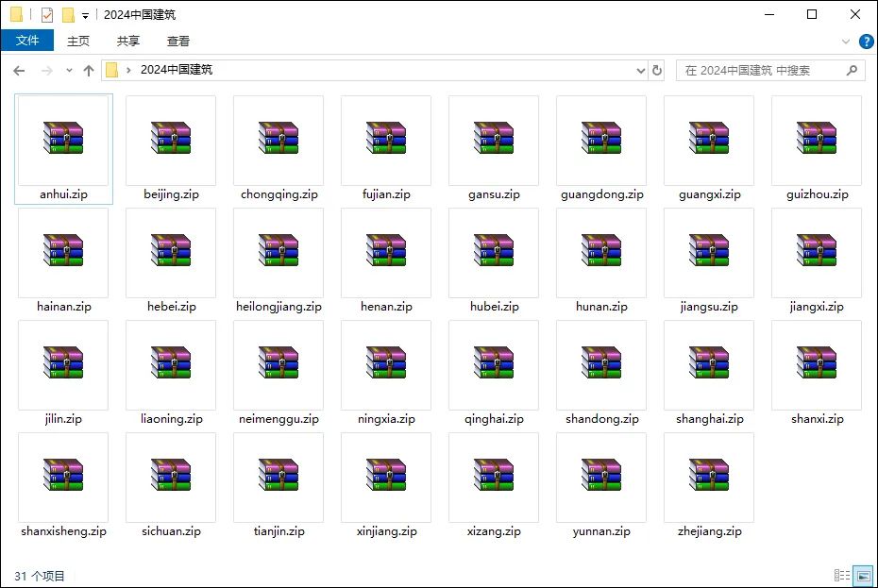Click 2024中国建筑 in the address bar
878x588 pixels.
pos(177,70)
